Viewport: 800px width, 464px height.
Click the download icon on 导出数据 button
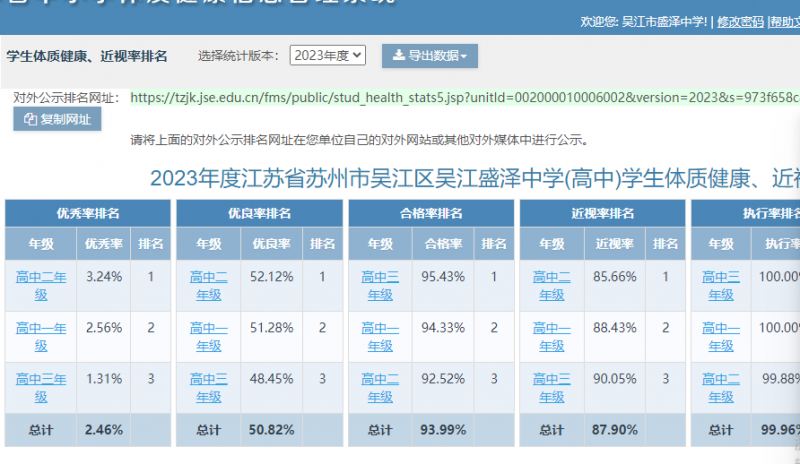(398, 56)
